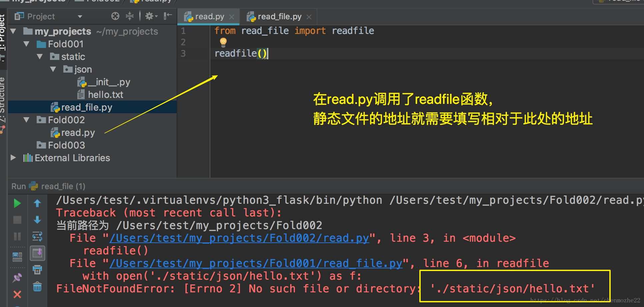The height and width of the screenshot is (307, 644).
Task: Select hello.txt in Project tree
Action: point(100,95)
